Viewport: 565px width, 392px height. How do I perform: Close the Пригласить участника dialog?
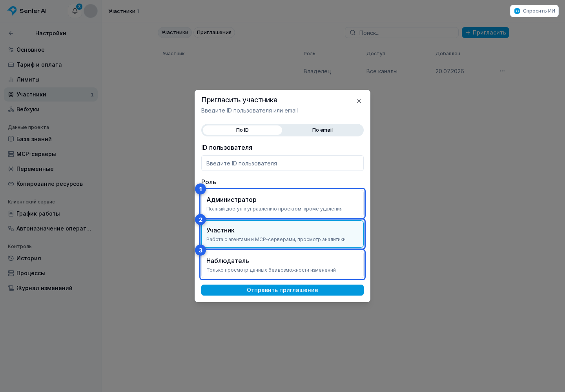tap(359, 101)
